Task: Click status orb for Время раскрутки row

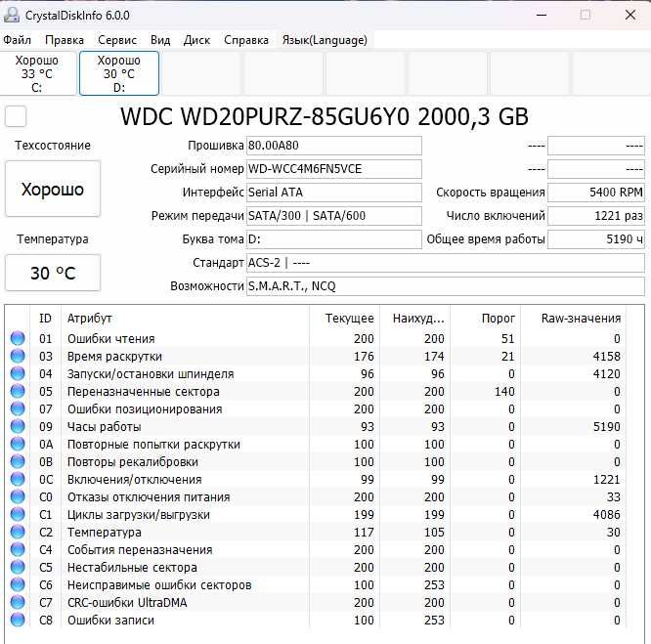Action: [18, 356]
